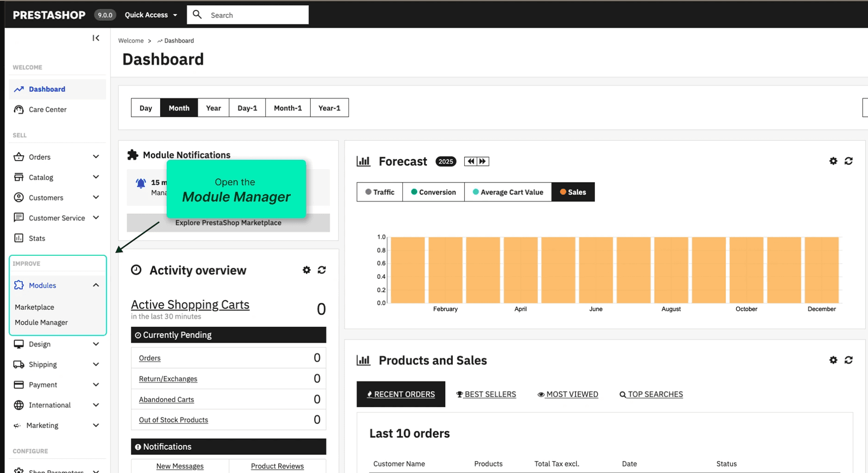The image size is (868, 473).
Task: Click the Dashboard trend icon in sidebar
Action: [x=19, y=89]
